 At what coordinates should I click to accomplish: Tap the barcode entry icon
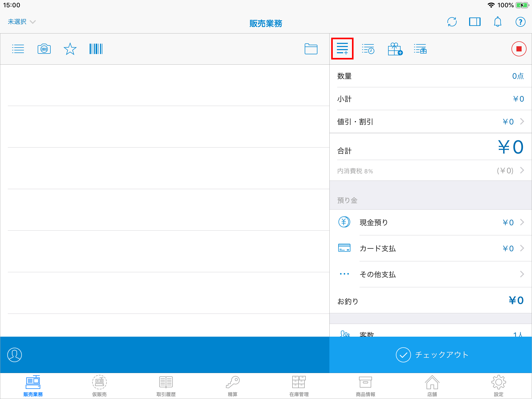96,49
